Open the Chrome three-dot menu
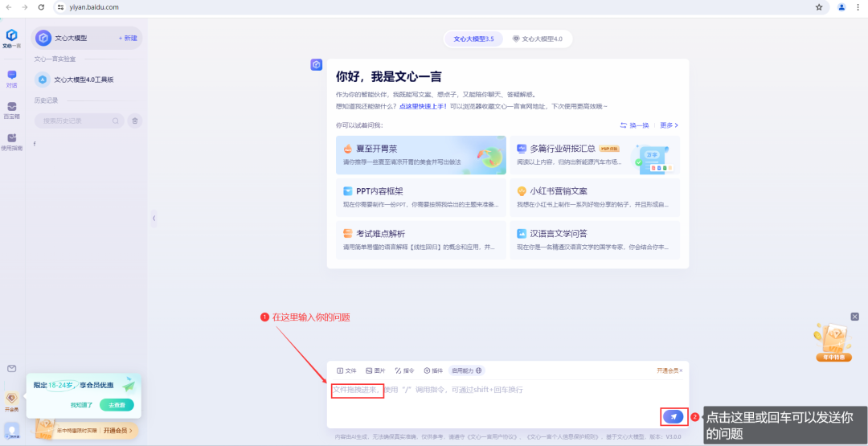 click(x=858, y=7)
